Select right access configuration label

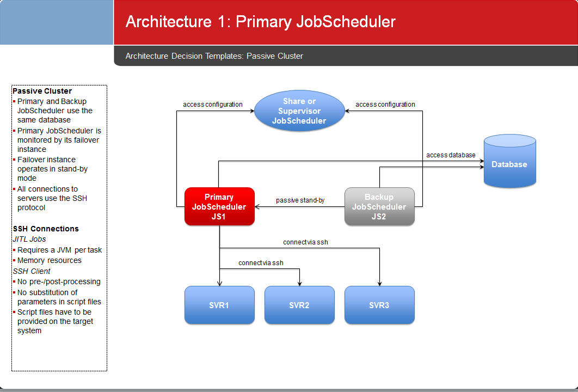(x=385, y=105)
